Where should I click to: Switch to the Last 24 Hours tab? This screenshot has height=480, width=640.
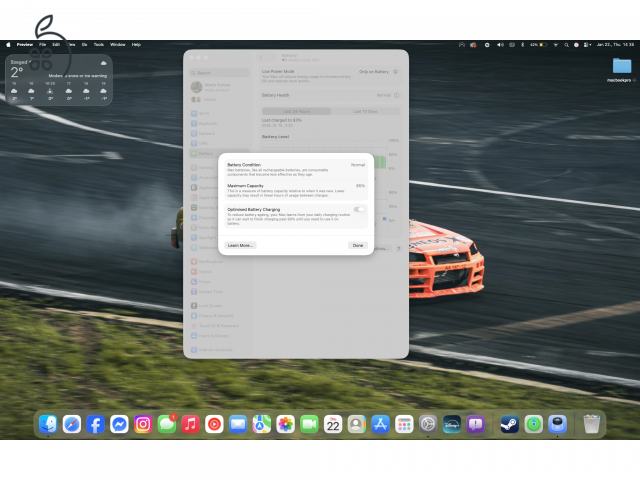296,111
